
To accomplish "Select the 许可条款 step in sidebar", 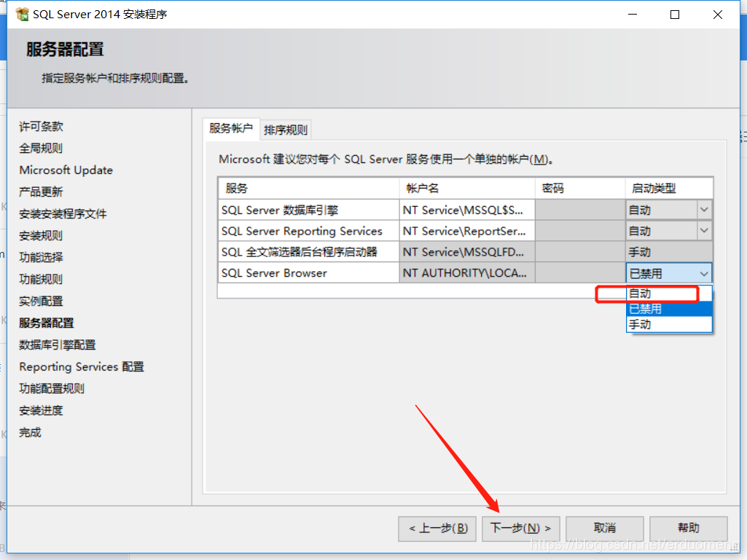I will click(41, 127).
